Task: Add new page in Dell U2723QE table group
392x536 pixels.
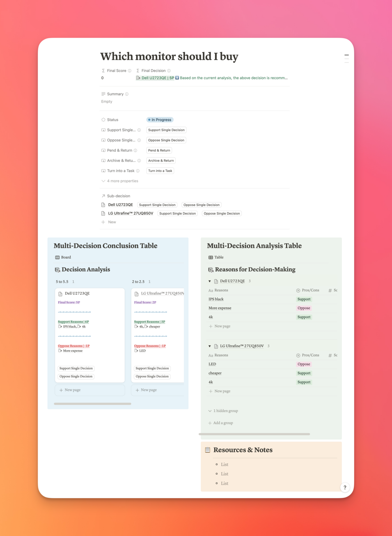Action: 220,326
